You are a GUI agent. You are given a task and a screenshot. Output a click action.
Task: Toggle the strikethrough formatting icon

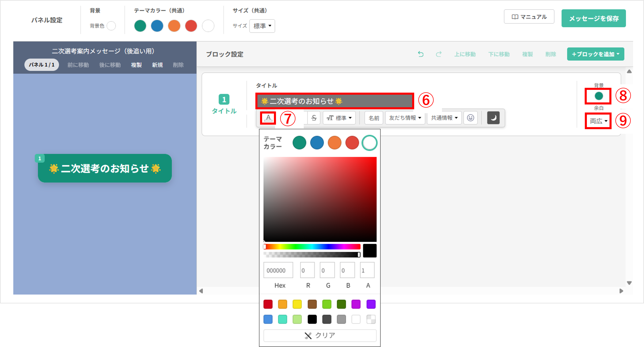point(314,118)
